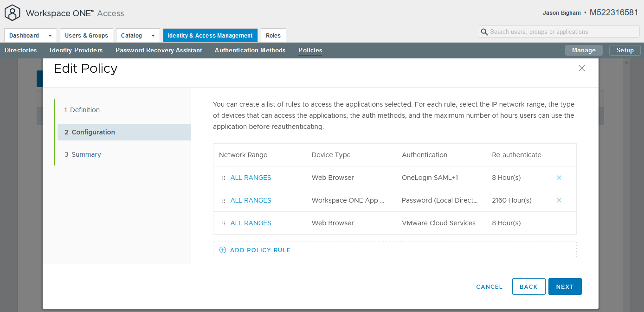The width and height of the screenshot is (644, 312).
Task: Remove the OneLogin SAML+1 policy rule
Action: (x=559, y=177)
